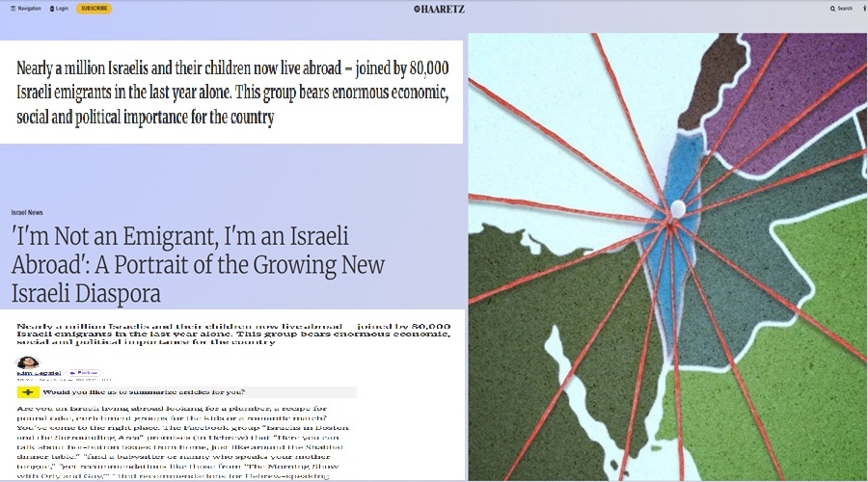
Task: Click the yellow plus icon
Action: [x=28, y=392]
